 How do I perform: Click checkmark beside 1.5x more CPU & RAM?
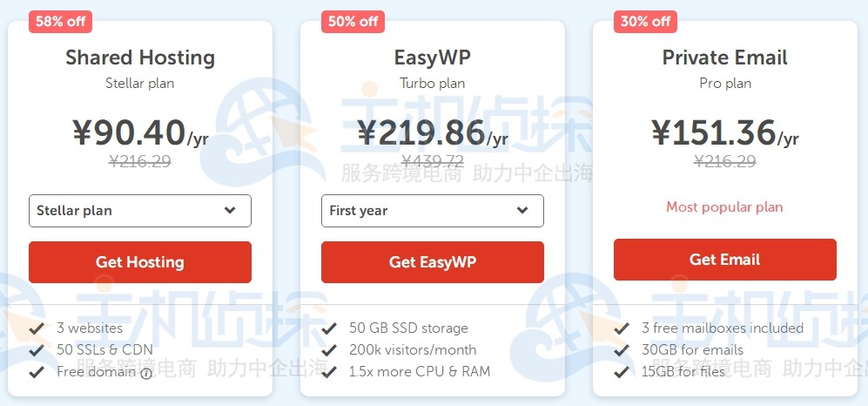pos(329,372)
